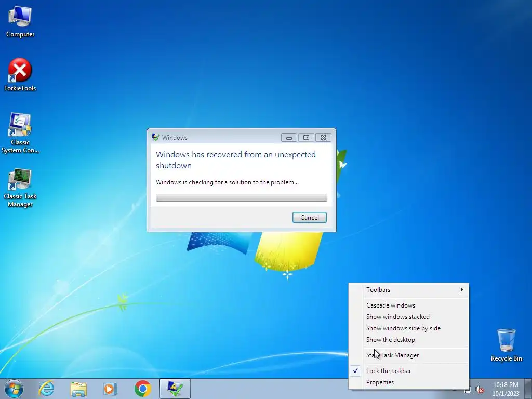Click the solution check progress bar
Screen dimensions: 532x399
[242, 197]
